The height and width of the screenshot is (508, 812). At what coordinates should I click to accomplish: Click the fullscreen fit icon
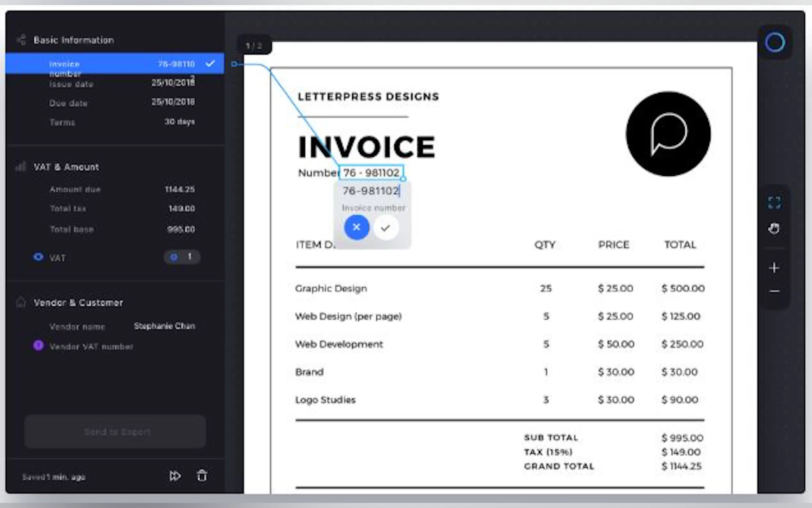point(774,202)
